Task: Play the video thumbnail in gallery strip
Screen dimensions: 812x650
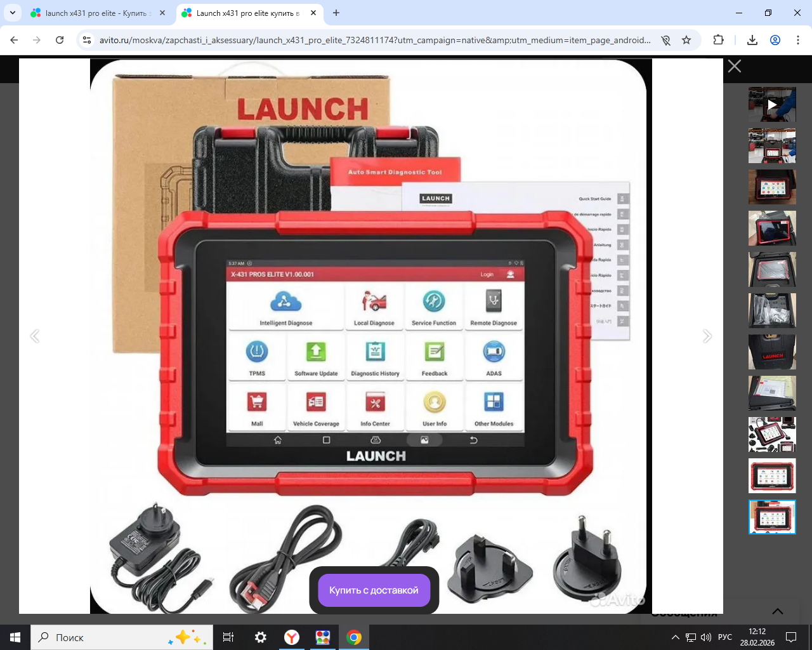Action: click(x=772, y=105)
